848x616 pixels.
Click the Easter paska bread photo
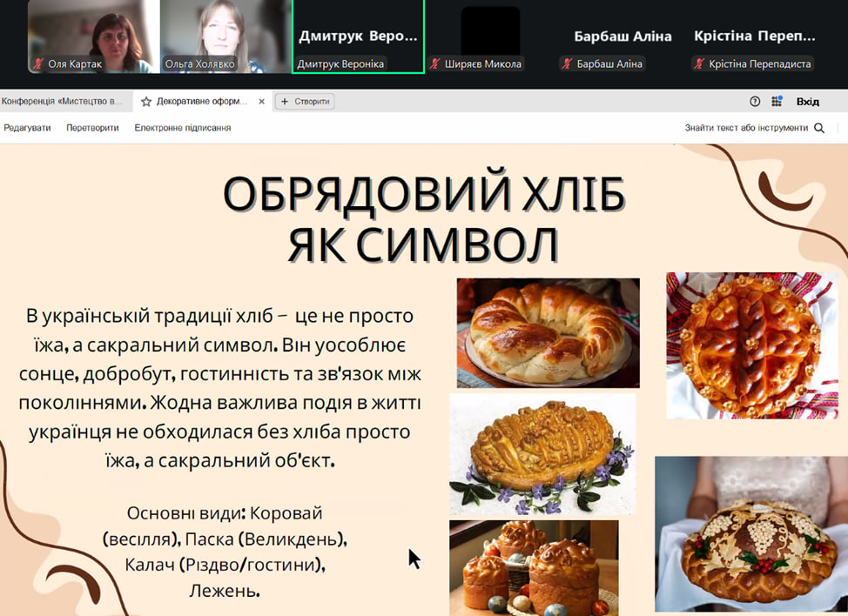pyautogui.click(x=533, y=567)
